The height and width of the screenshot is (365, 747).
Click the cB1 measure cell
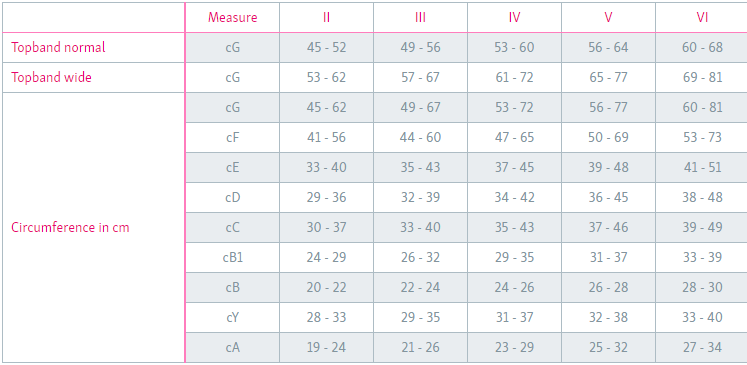(x=232, y=257)
